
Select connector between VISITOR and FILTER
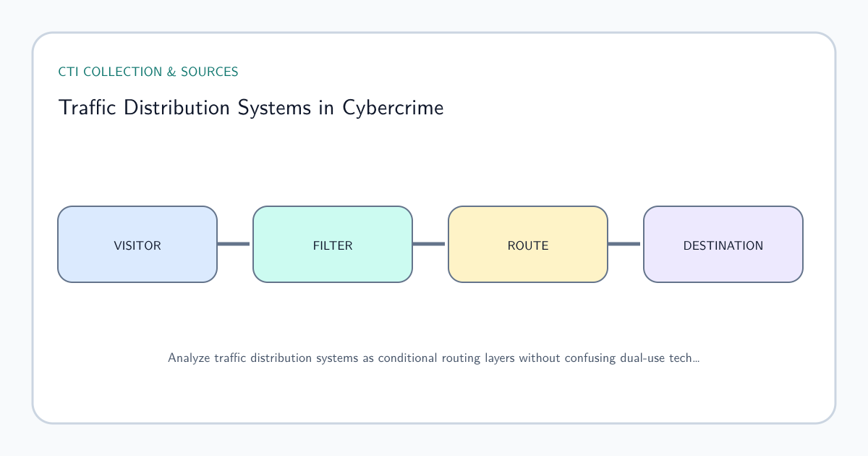point(234,244)
